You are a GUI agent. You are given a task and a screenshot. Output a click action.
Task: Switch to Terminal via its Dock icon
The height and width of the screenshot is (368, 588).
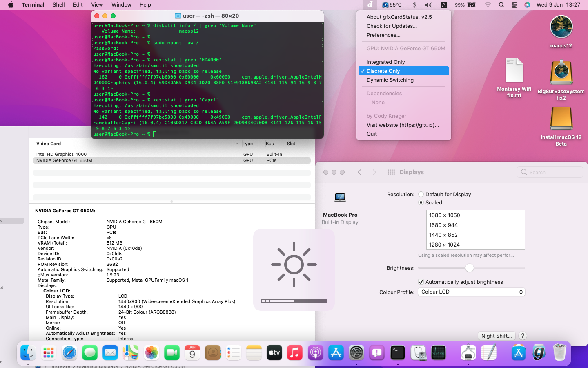coord(398,352)
